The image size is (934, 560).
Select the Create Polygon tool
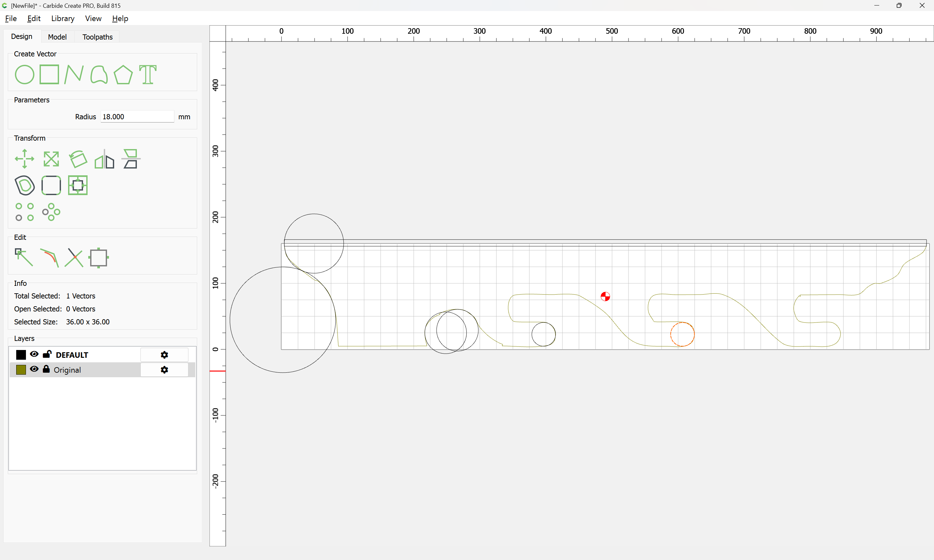click(x=123, y=74)
